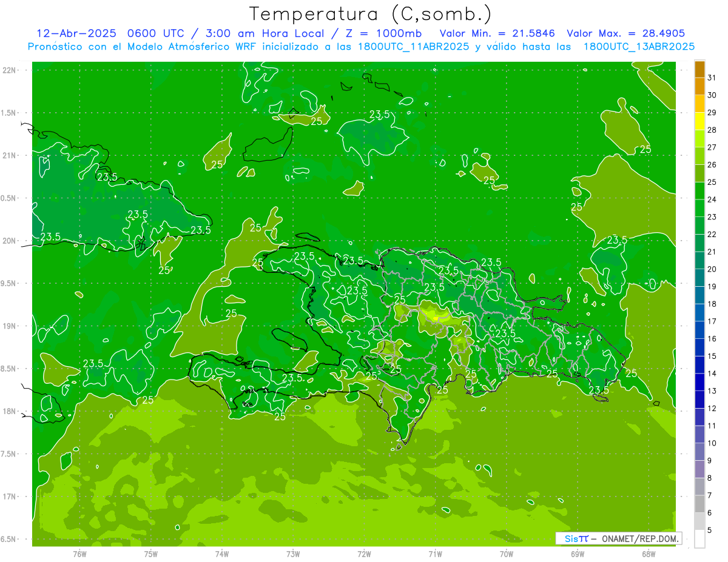Click the '18' colorbar scale label
The height and width of the screenshot is (562, 728).
[712, 304]
